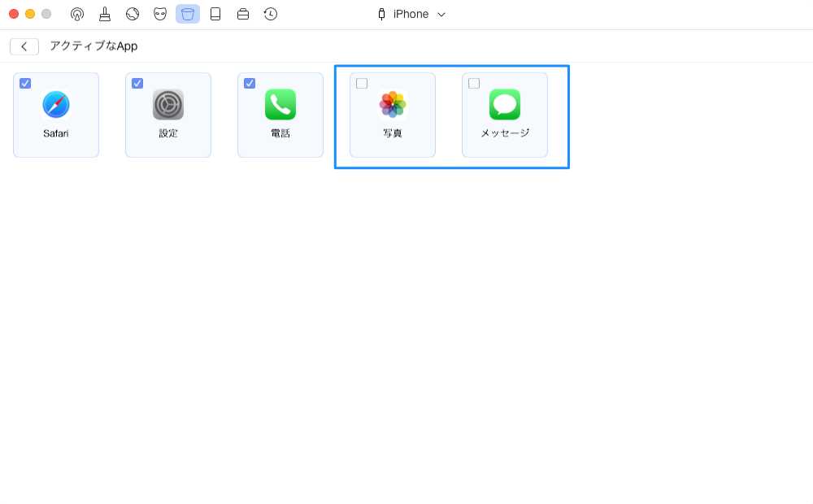Select the cleaning brush toolbar icon
This screenshot has width=813, height=504.
click(105, 14)
